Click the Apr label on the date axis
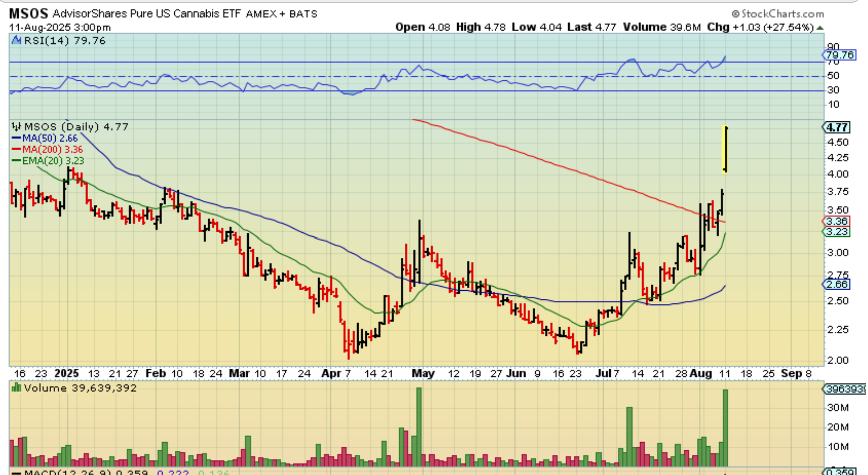868x475 pixels. click(330, 373)
